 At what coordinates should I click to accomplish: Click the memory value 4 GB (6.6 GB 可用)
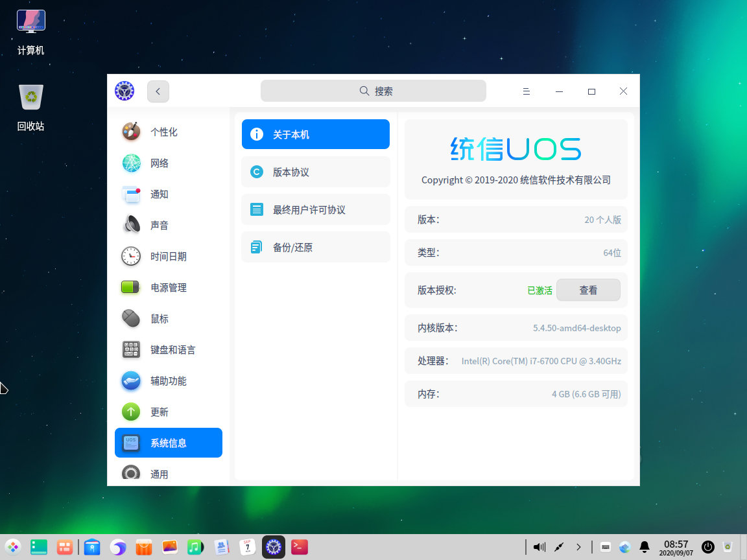coord(586,394)
